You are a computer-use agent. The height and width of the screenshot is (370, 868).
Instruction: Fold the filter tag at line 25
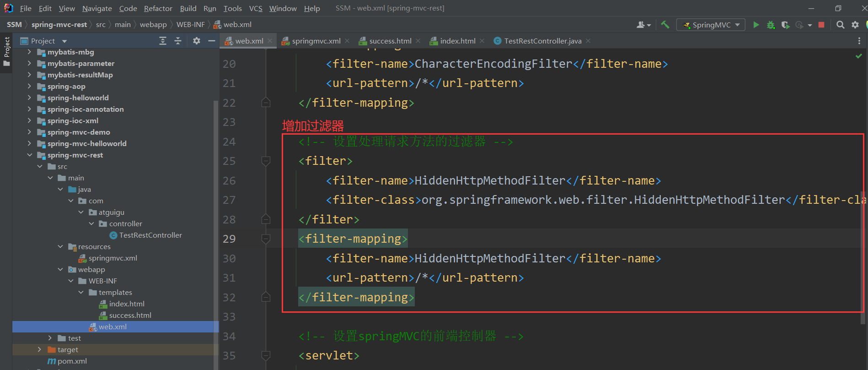266,161
